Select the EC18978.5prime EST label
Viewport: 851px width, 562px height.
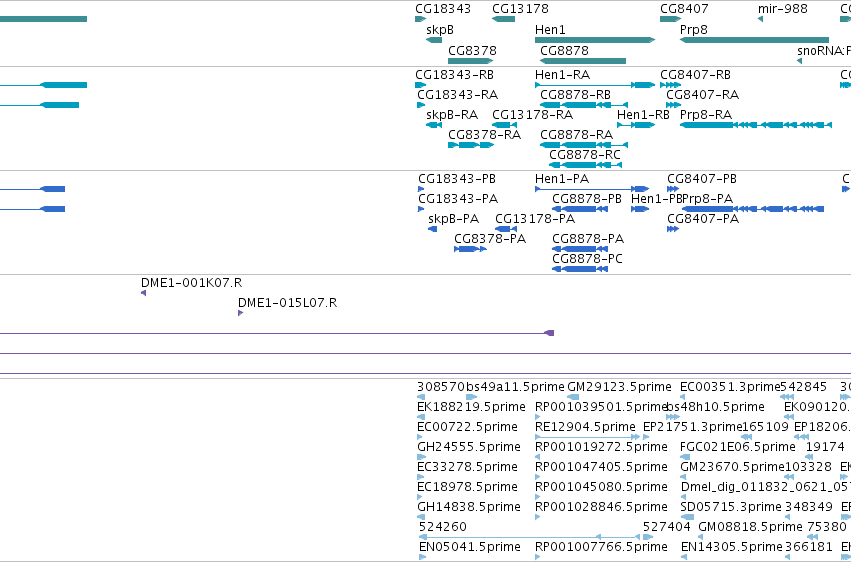pos(467,487)
